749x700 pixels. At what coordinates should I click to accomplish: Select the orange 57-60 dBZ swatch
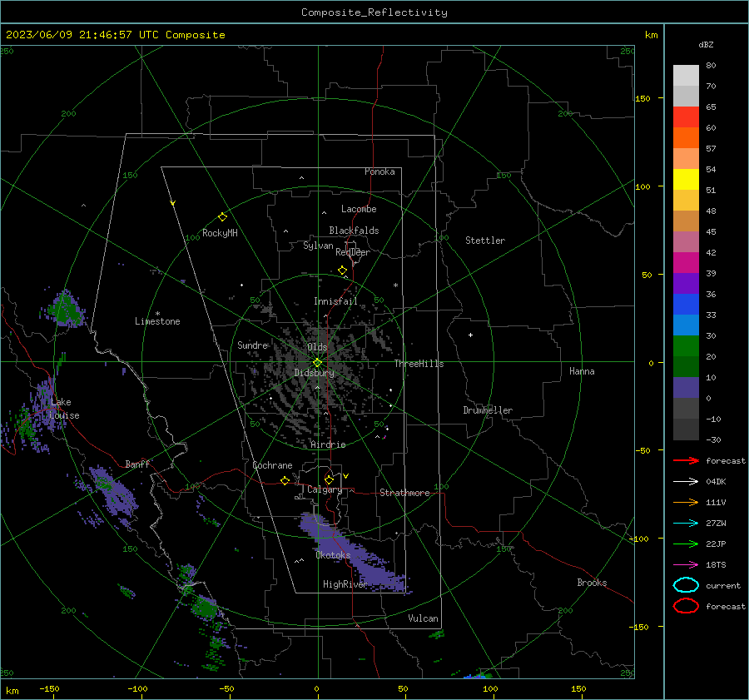coord(686,138)
